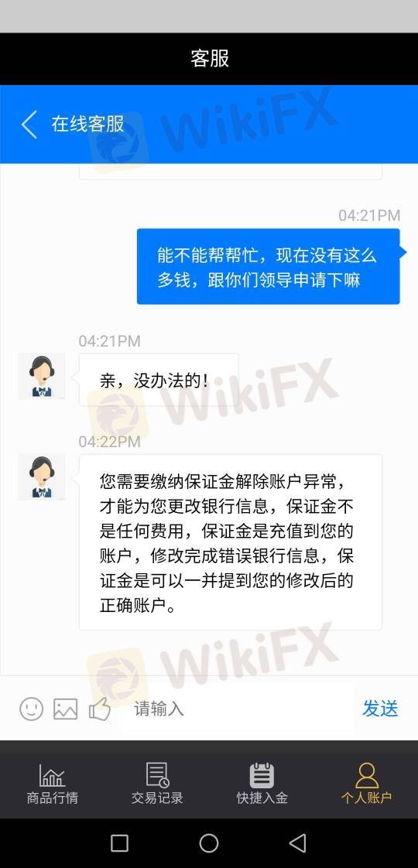
Task: Send a thumbs-up like icon
Action: click(x=100, y=709)
